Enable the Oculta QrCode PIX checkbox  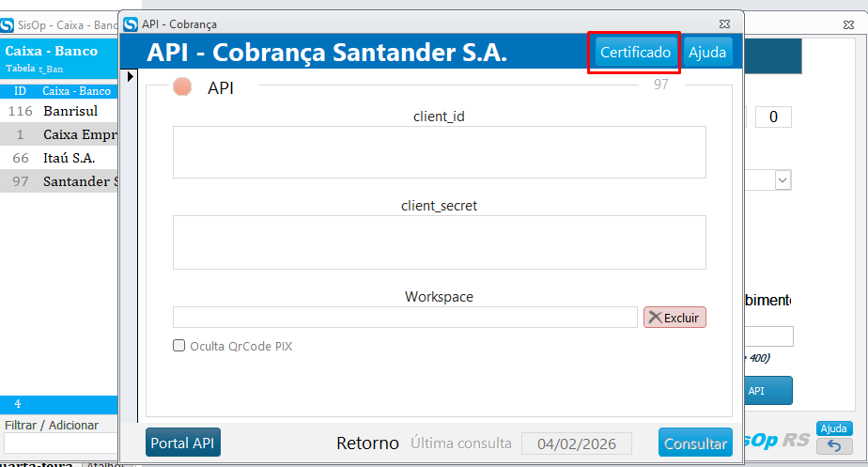(x=179, y=346)
